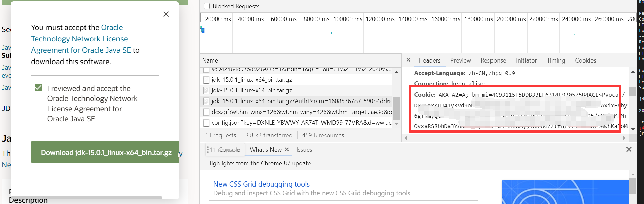The image size is (644, 204).
Task: Click the 3.8 kB transferred status
Action: point(269,135)
